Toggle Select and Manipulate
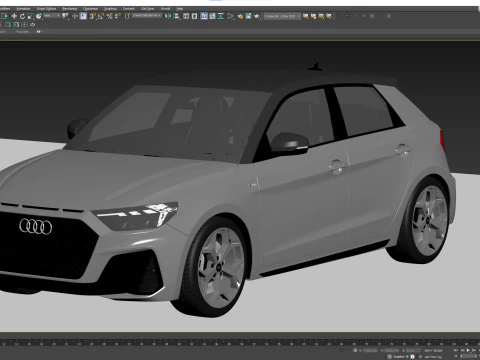 point(75,16)
